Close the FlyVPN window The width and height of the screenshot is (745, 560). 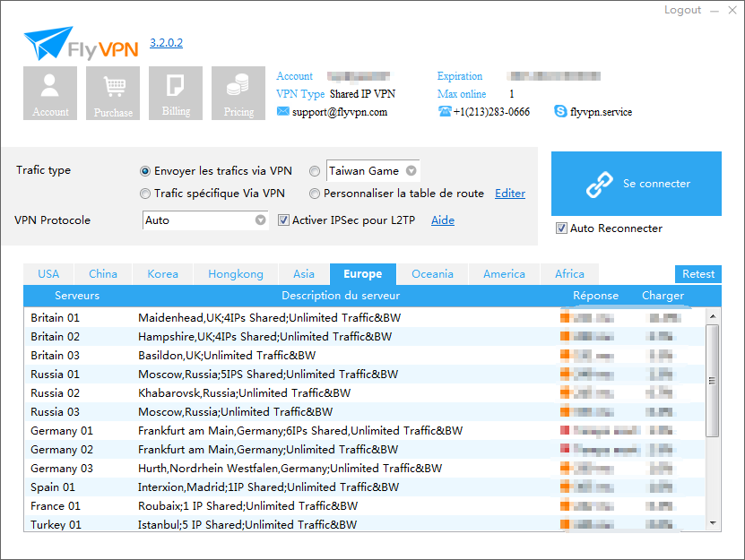(732, 10)
